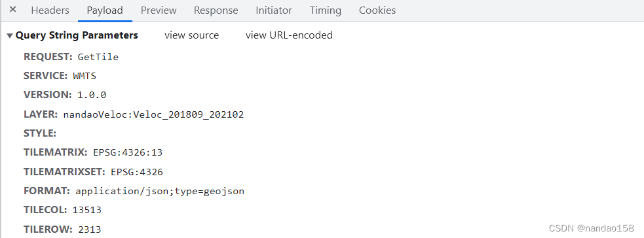Select the VERSION 1.0.0 value
644x238 pixels.
pos(92,95)
